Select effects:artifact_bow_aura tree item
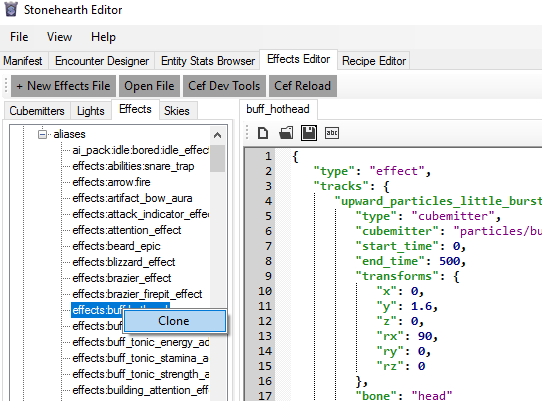The width and height of the screenshot is (542, 401). click(x=132, y=198)
